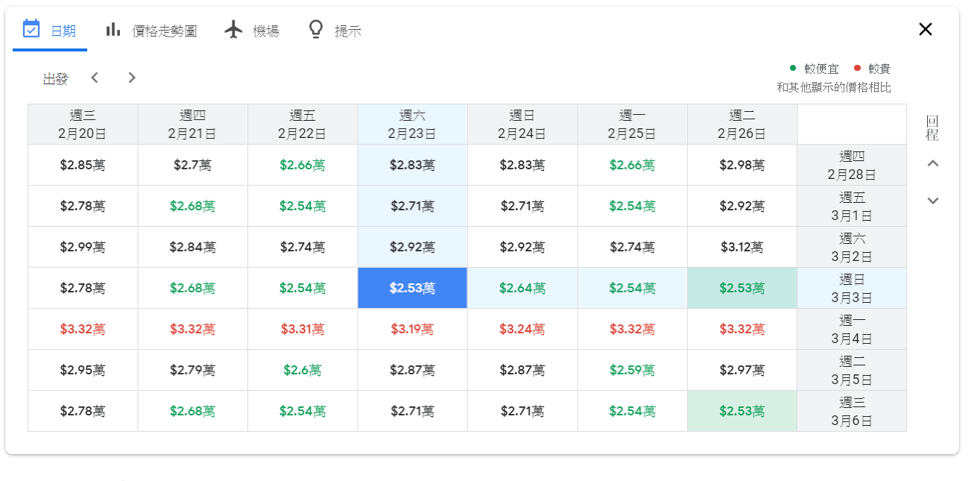Go to next departure dates arrow

click(132, 78)
